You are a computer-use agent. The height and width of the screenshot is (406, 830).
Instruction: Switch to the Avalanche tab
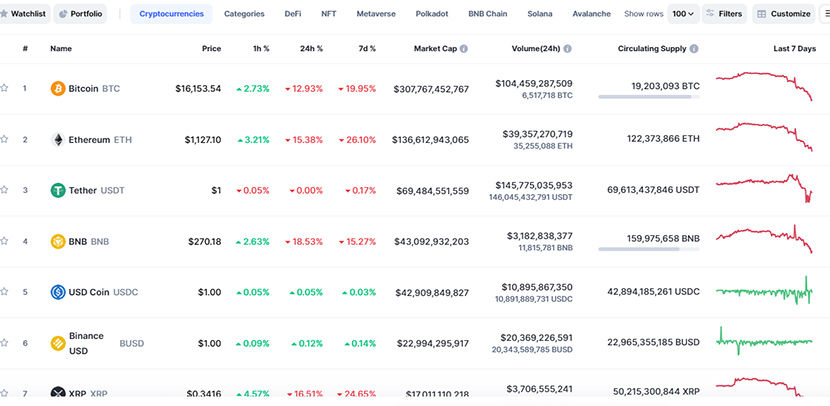pyautogui.click(x=591, y=14)
